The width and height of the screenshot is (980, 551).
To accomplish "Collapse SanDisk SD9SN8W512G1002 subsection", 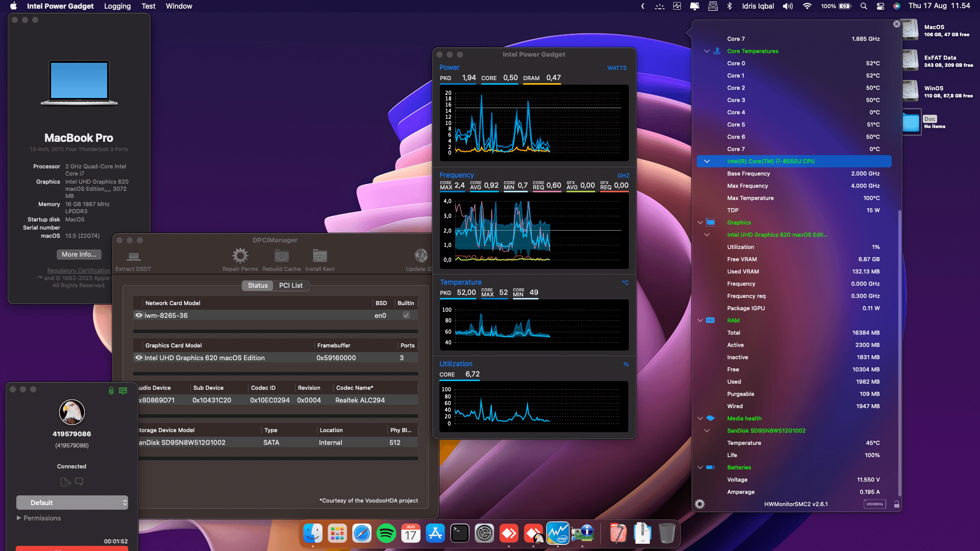I will point(707,431).
